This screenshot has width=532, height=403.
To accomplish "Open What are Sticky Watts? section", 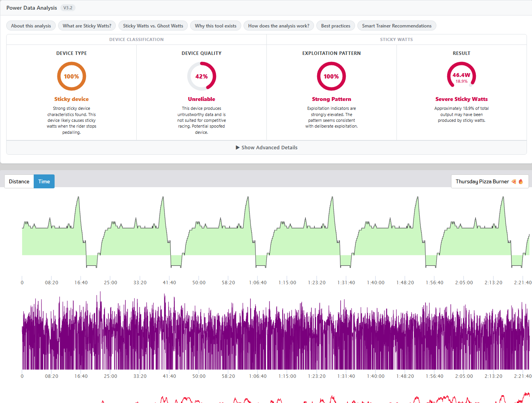I will [x=87, y=26].
